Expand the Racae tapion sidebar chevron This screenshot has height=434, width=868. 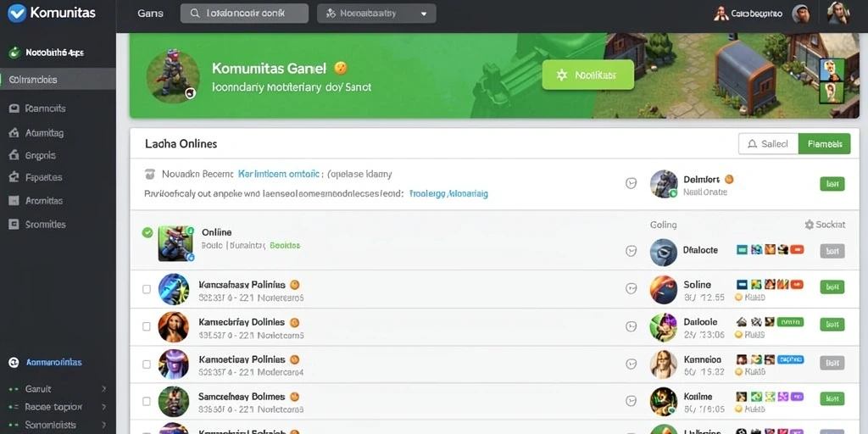click(x=103, y=407)
